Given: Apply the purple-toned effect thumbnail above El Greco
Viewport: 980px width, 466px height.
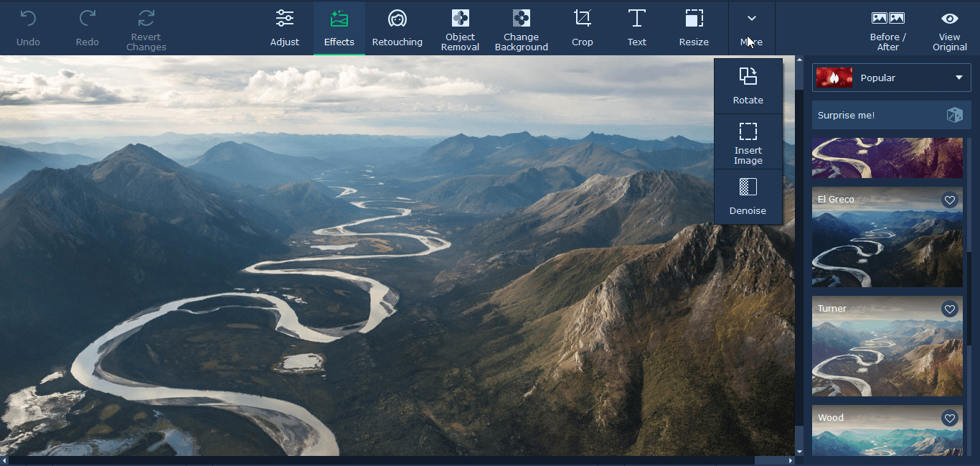Looking at the screenshot, I should click(887, 158).
